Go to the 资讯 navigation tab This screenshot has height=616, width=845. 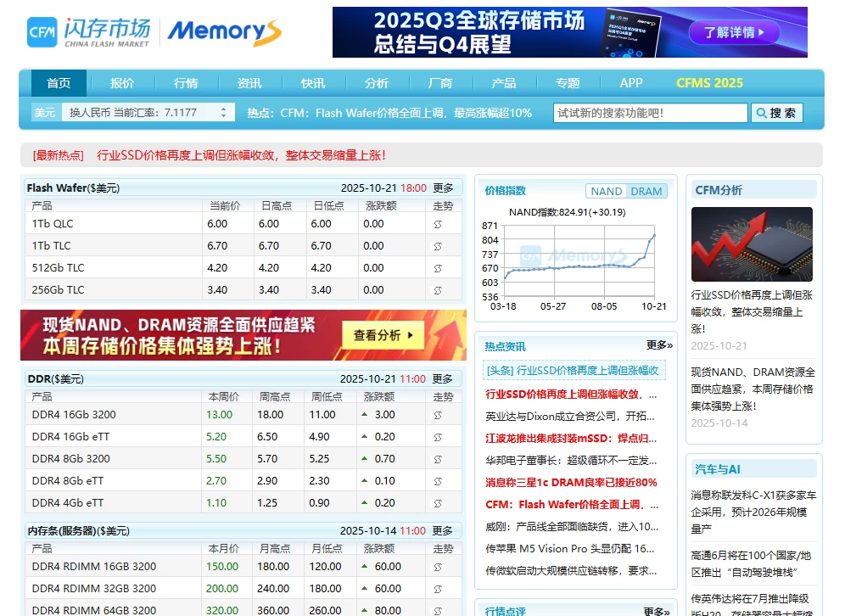(x=249, y=83)
